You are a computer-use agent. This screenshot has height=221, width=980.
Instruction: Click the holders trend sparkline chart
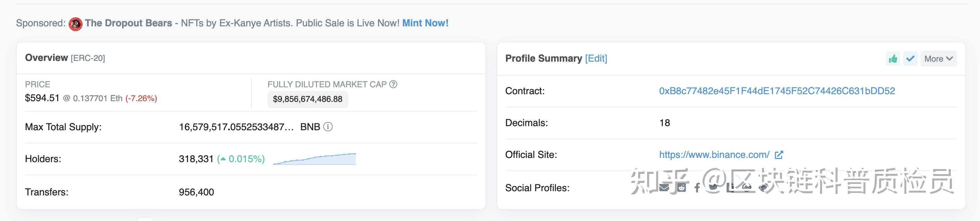tap(315, 159)
